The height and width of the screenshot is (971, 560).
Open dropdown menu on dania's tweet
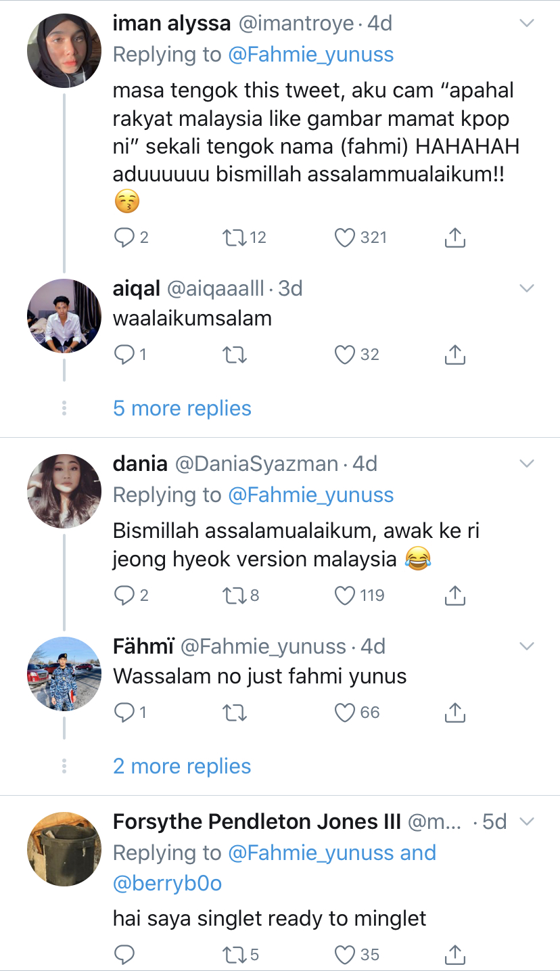coord(526,464)
